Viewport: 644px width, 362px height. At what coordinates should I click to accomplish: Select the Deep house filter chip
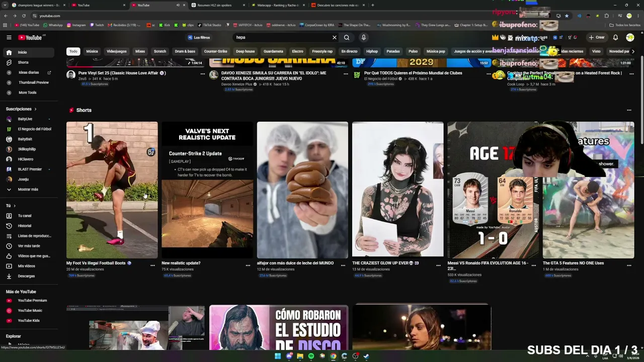(246, 51)
